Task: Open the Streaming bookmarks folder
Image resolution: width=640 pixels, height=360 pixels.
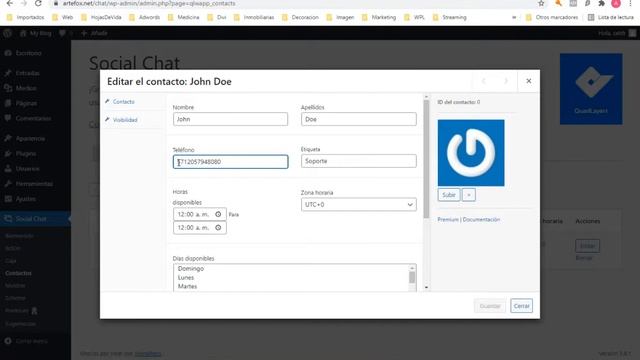Action: 449,18
